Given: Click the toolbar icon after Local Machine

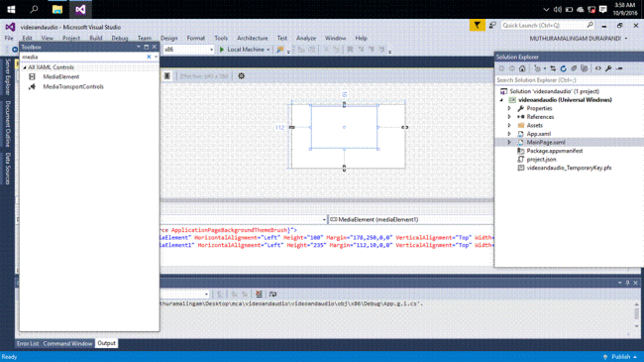Looking at the screenshot, I should [x=279, y=50].
